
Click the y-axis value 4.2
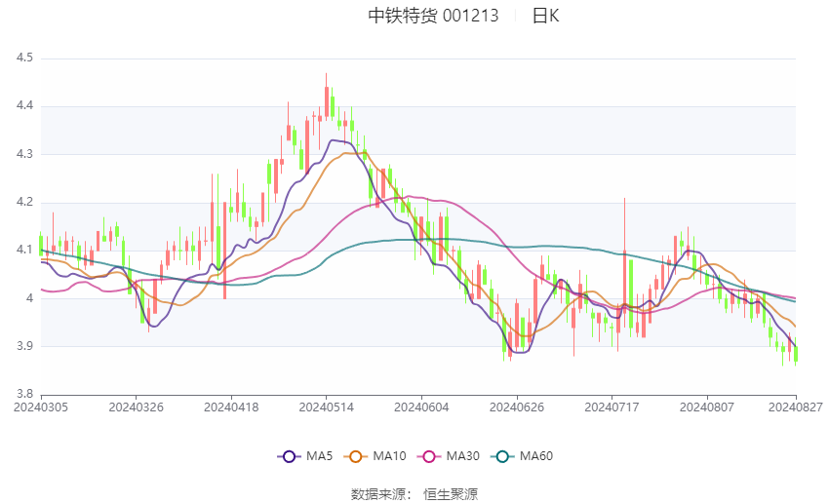tap(24, 202)
